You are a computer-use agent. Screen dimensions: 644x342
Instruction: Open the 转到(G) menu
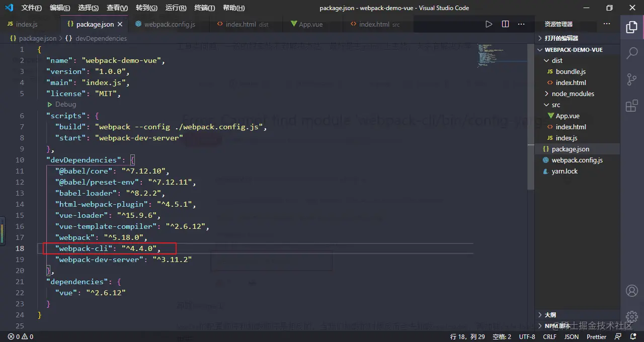tap(146, 8)
